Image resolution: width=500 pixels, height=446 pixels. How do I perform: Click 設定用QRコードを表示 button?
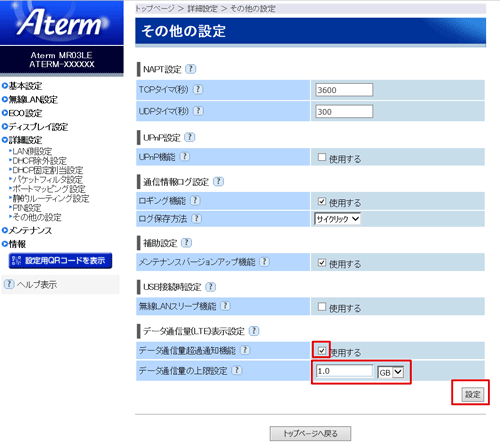pos(60,260)
